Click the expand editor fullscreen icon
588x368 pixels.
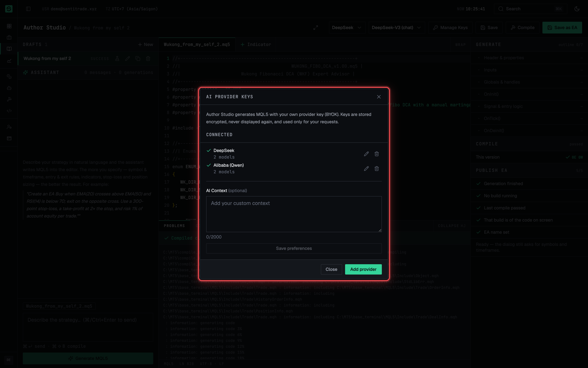point(316,27)
